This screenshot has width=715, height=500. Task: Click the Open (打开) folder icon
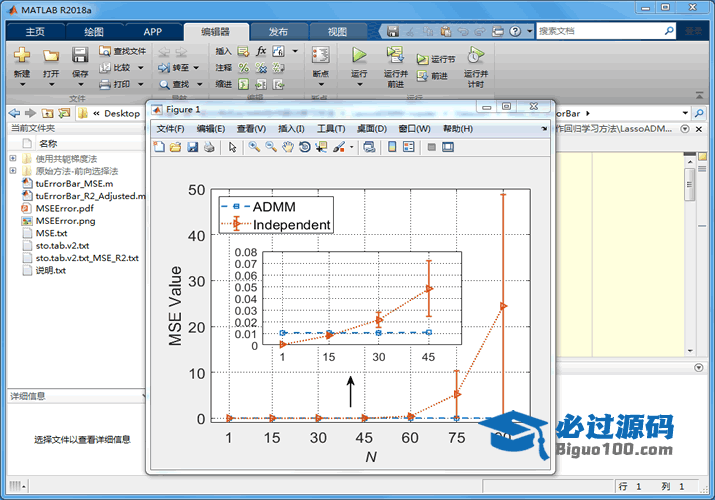[51, 56]
